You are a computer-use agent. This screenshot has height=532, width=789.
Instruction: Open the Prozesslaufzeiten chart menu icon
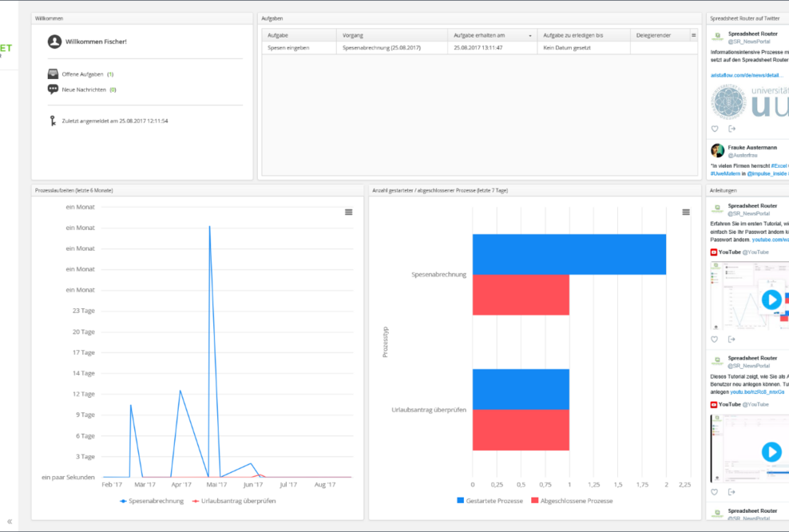point(348,212)
